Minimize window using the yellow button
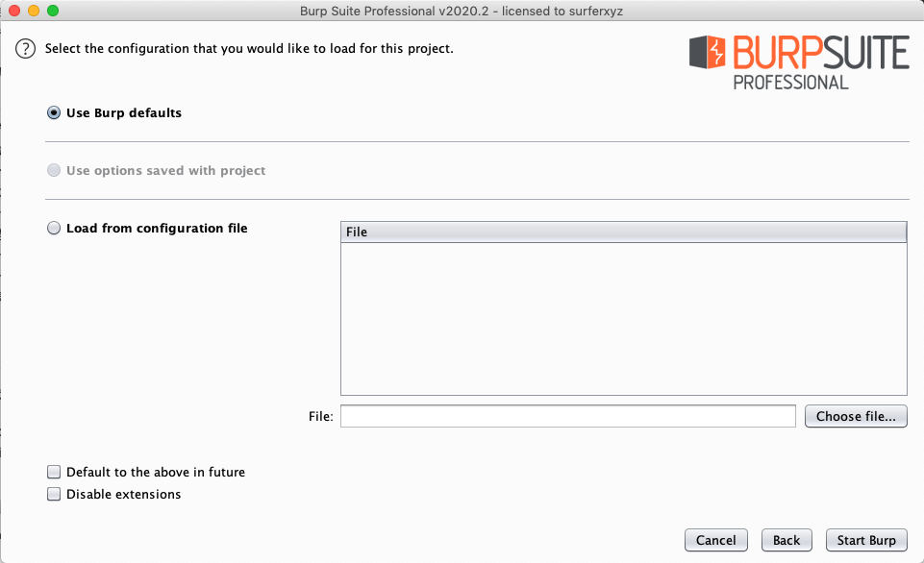This screenshot has height=563, width=924. tap(34, 11)
